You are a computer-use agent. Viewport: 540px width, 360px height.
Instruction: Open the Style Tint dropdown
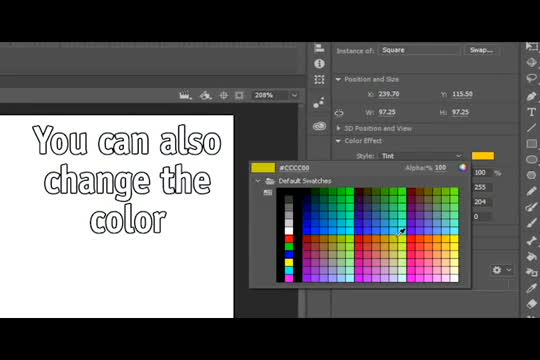421,156
